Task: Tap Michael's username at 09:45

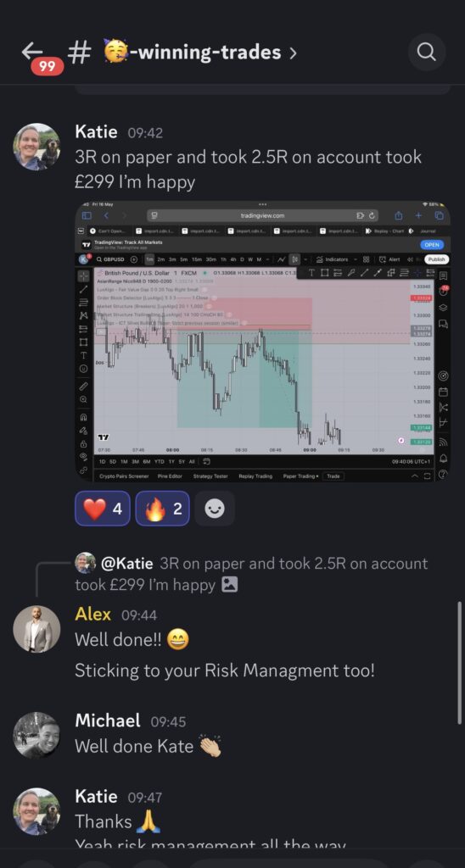Action: pyautogui.click(x=108, y=721)
